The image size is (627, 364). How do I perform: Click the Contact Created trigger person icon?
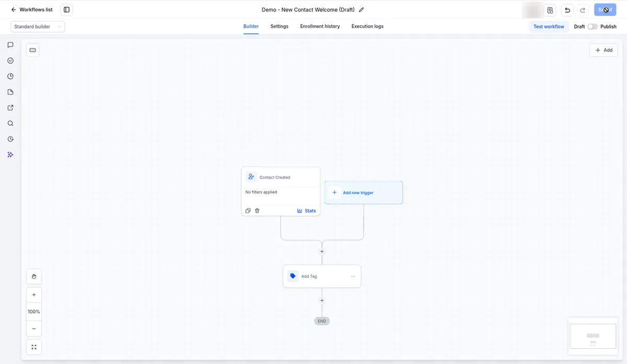(x=251, y=177)
